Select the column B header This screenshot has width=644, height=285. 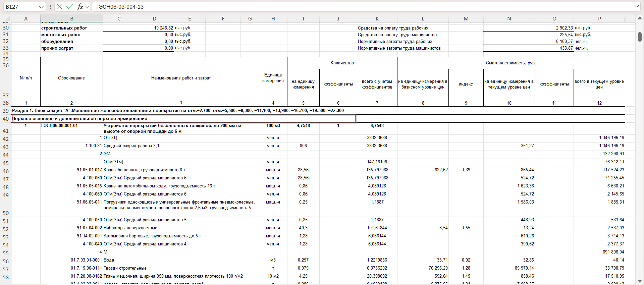(x=71, y=19)
